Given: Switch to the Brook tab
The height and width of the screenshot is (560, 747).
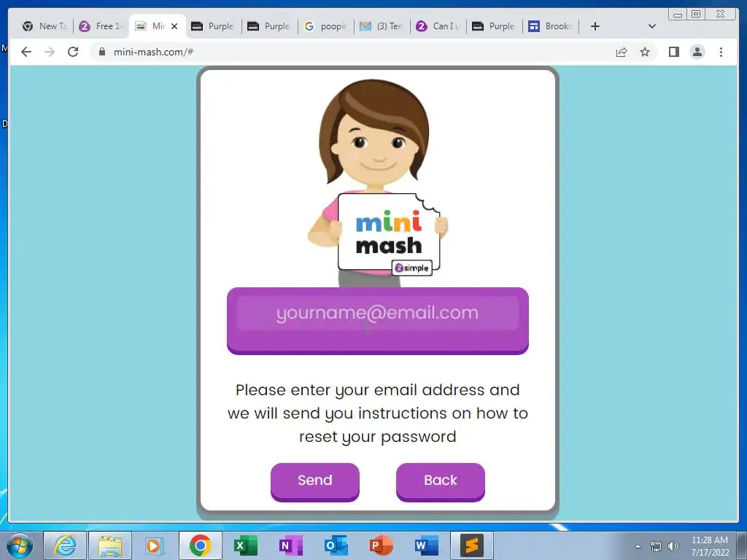Looking at the screenshot, I should coord(550,26).
